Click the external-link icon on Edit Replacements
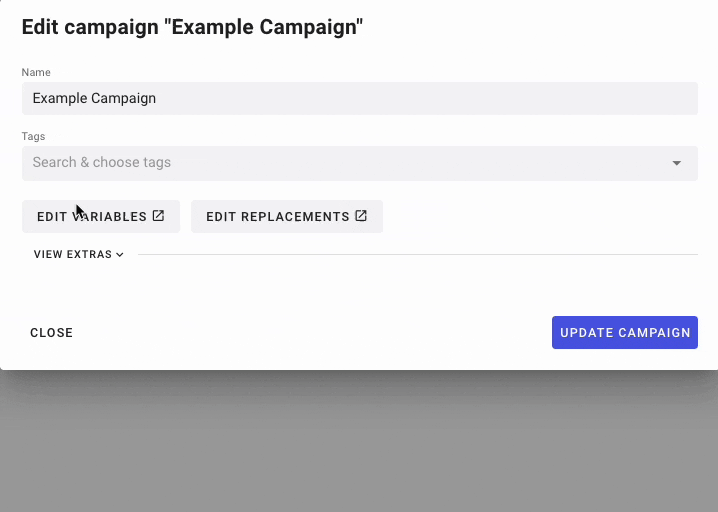The width and height of the screenshot is (718, 512). 361,216
